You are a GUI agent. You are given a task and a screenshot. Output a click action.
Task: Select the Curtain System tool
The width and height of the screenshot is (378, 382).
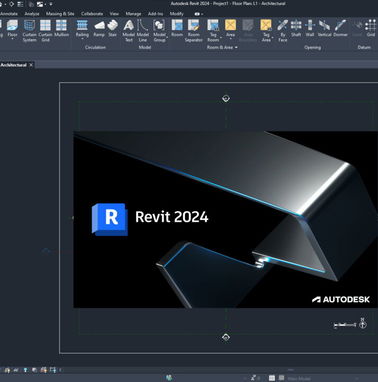point(29,31)
